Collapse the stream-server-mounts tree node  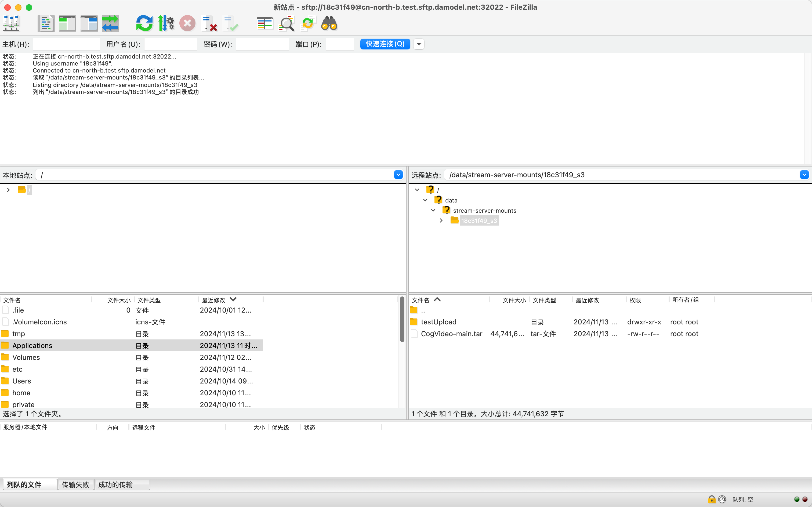(x=433, y=210)
